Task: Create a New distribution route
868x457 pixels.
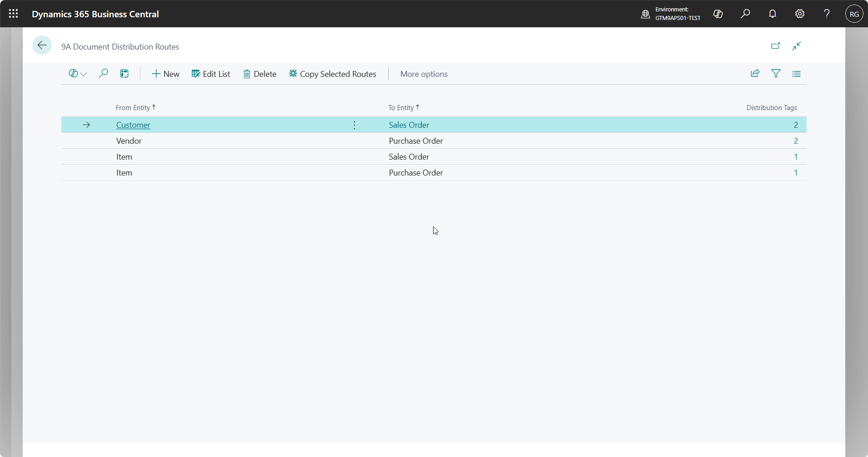Action: (165, 74)
